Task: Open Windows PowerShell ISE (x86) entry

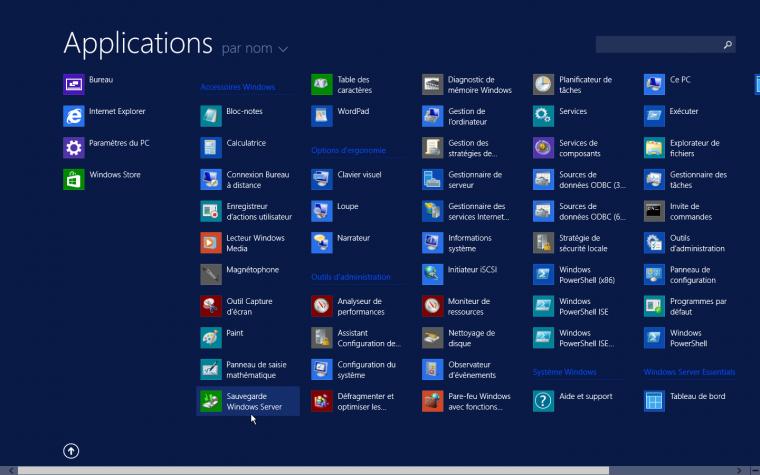Action: tap(543, 338)
